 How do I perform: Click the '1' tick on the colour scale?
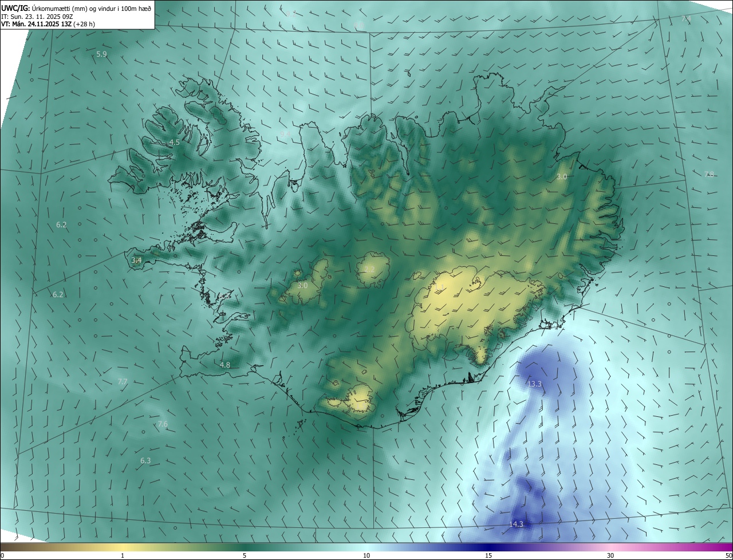123,555
